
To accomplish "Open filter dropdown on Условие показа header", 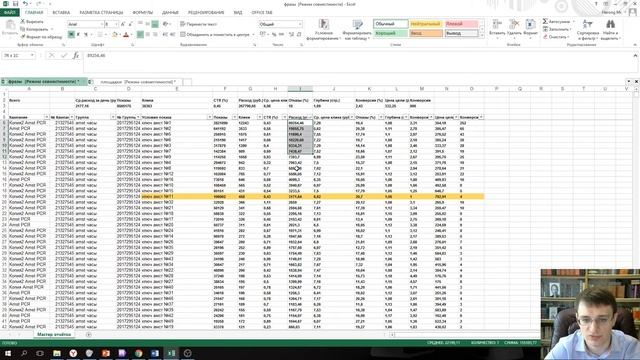I will click(x=210, y=117).
